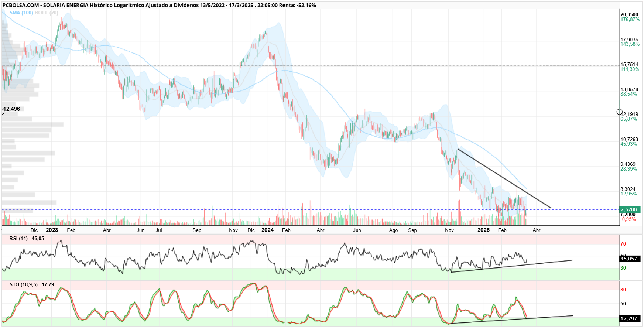Click the 2024 year label on time axis
The height and width of the screenshot is (328, 644).
pos(267,230)
